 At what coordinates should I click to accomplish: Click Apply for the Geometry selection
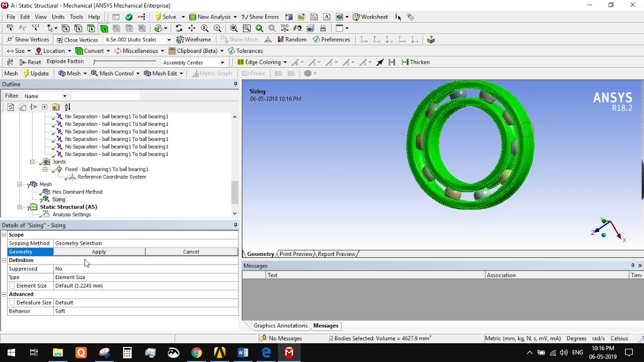tap(99, 252)
